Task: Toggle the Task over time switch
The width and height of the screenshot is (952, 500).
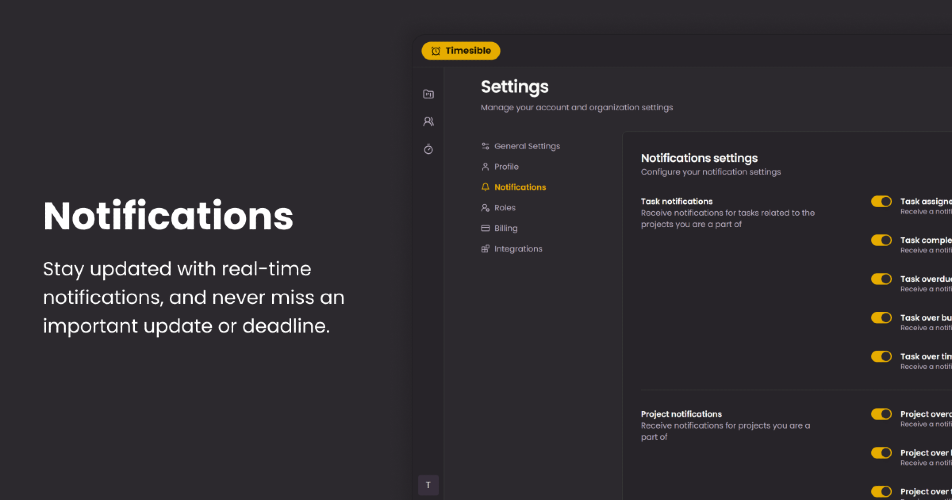Action: (x=882, y=357)
